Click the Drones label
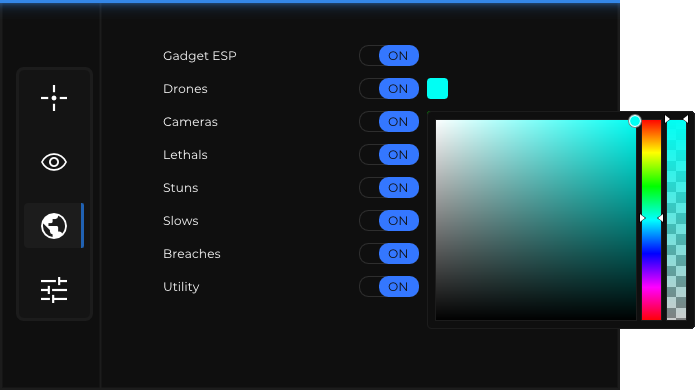The height and width of the screenshot is (390, 695). 185,89
